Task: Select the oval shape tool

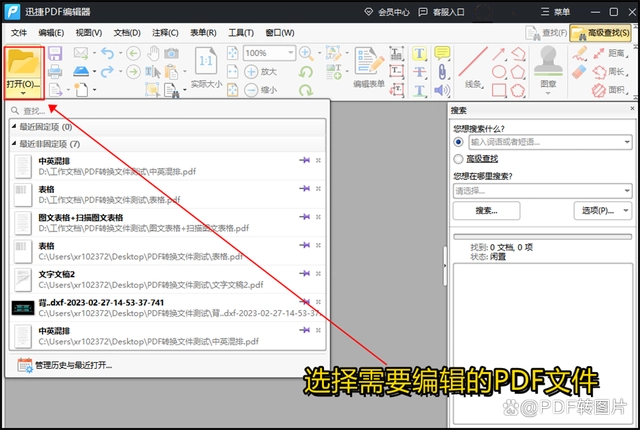Action: point(499,72)
